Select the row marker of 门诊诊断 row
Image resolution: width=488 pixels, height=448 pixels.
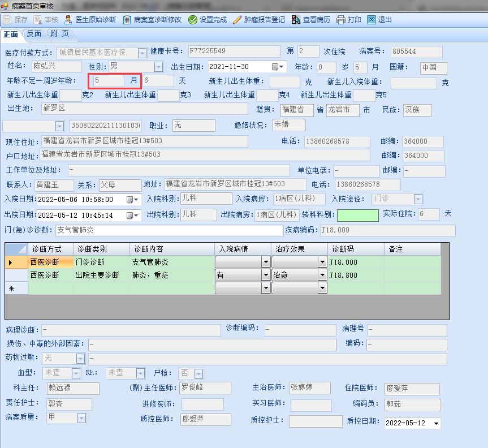[16, 262]
